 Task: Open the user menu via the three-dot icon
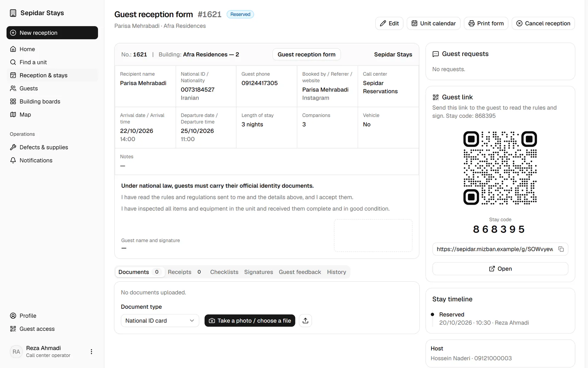91,352
